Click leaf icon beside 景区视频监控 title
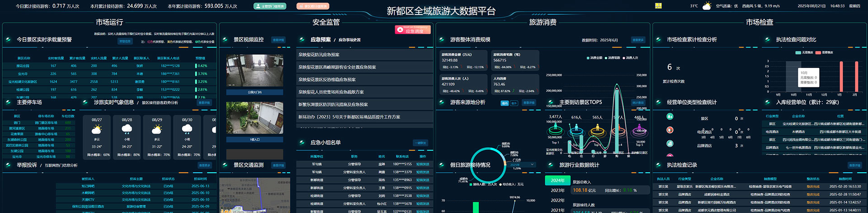 tap(225, 40)
